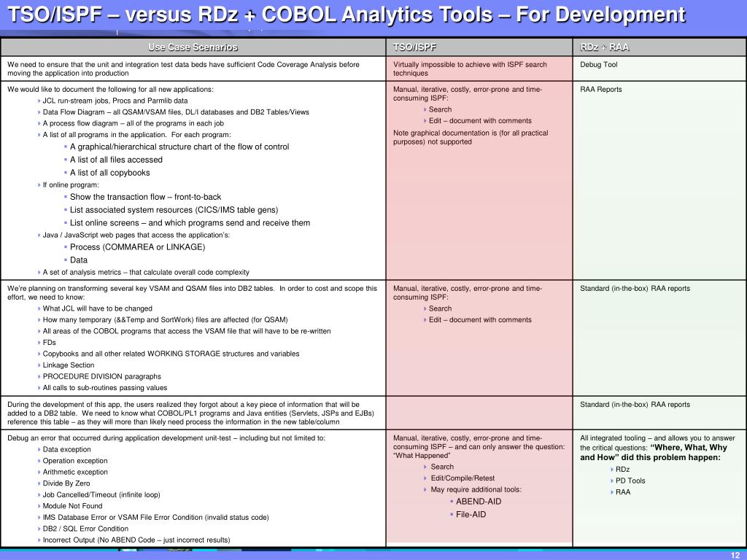Click 'Standard (in-the-box) RAA reports' in VSAM row

point(635,288)
